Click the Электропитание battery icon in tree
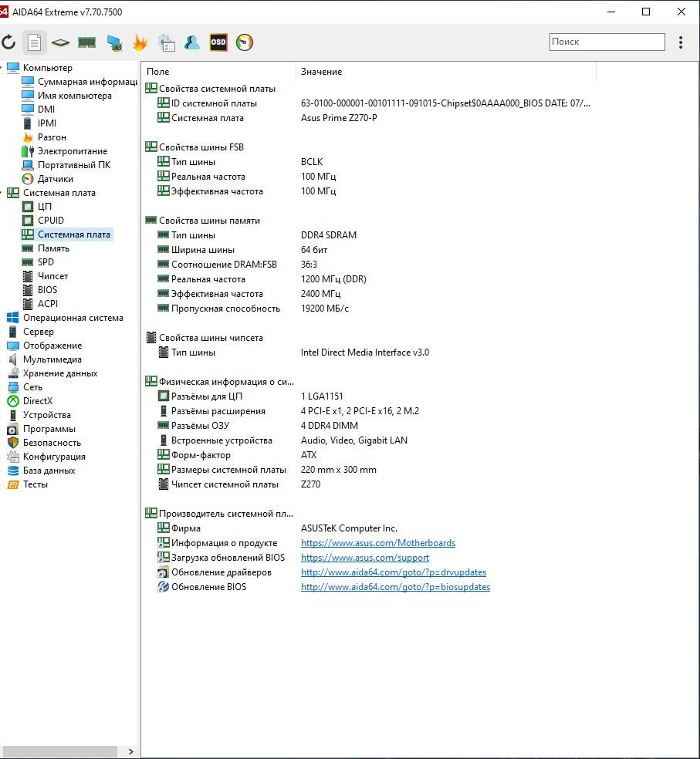The height and width of the screenshot is (759, 700). point(28,151)
